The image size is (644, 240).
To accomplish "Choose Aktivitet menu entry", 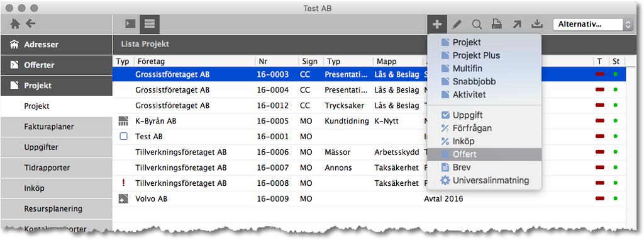I will [x=485, y=94].
